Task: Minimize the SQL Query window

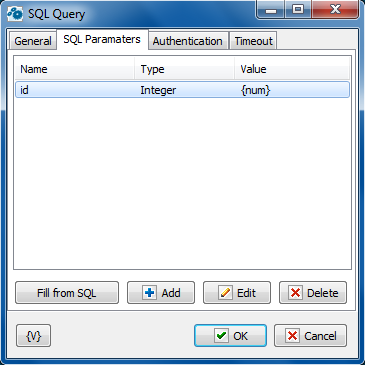Action: point(271,10)
